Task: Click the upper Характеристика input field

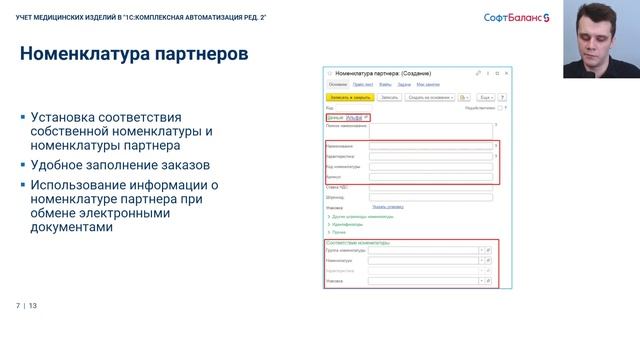Action: pyautogui.click(x=431, y=156)
